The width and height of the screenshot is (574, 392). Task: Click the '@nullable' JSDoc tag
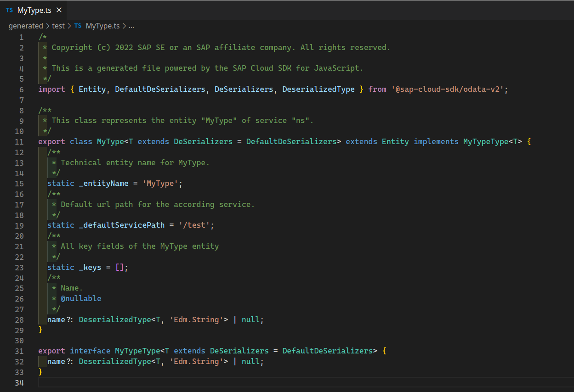point(81,299)
